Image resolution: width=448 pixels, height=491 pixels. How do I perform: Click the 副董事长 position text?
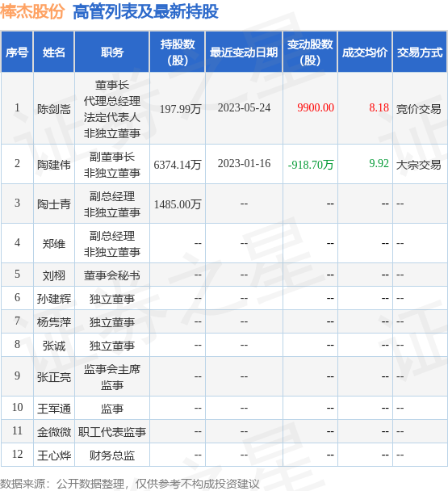tap(111, 156)
